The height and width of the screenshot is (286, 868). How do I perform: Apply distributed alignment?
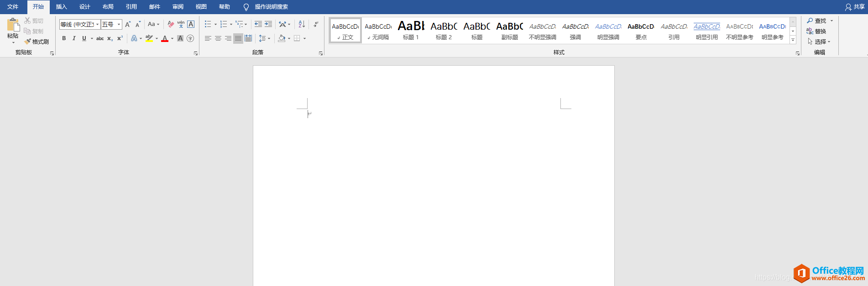click(x=248, y=38)
